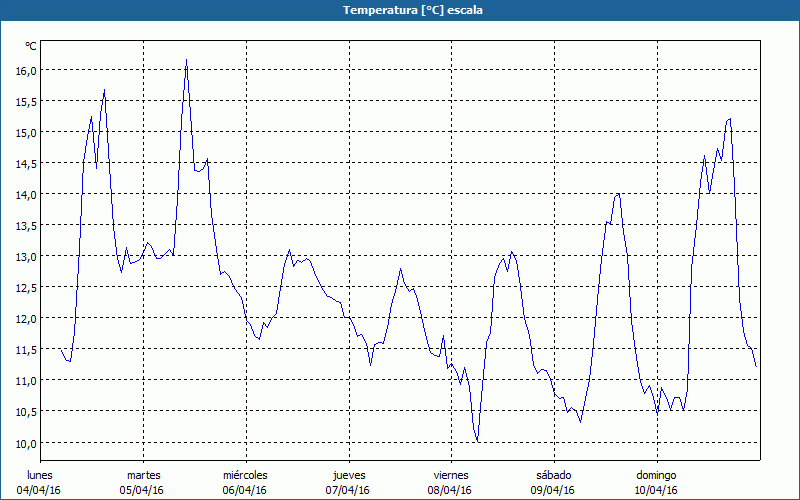Image resolution: width=800 pixels, height=500 pixels.
Task: Click the 10,0 y-axis tick label
Action: 25,443
